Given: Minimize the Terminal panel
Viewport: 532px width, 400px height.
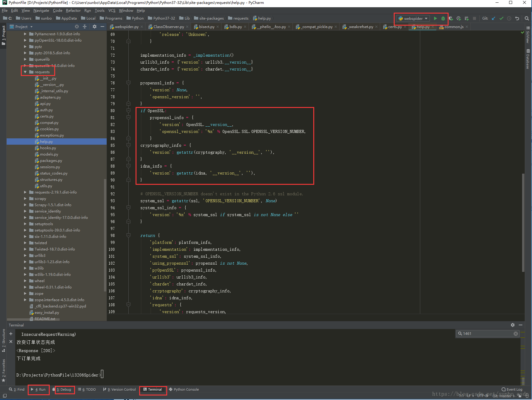Looking at the screenshot, I should (x=521, y=325).
